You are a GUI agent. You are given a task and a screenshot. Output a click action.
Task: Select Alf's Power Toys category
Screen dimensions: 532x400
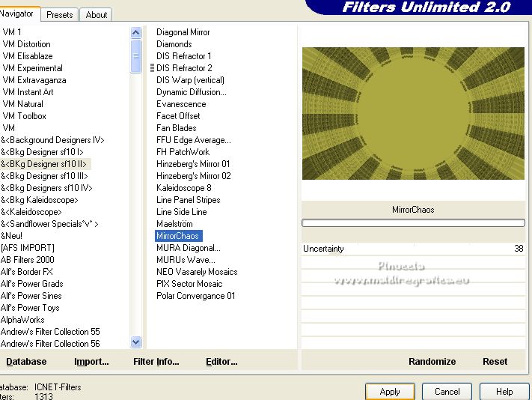tap(30, 308)
